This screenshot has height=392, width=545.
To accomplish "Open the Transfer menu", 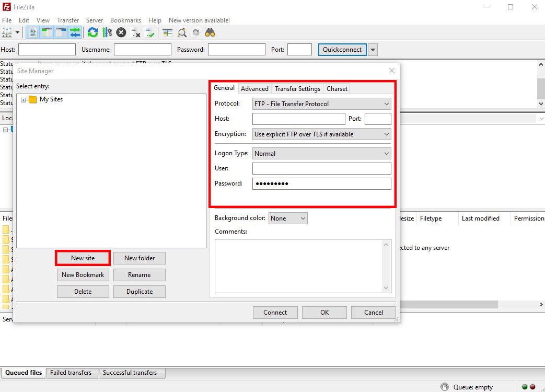I will (68, 20).
